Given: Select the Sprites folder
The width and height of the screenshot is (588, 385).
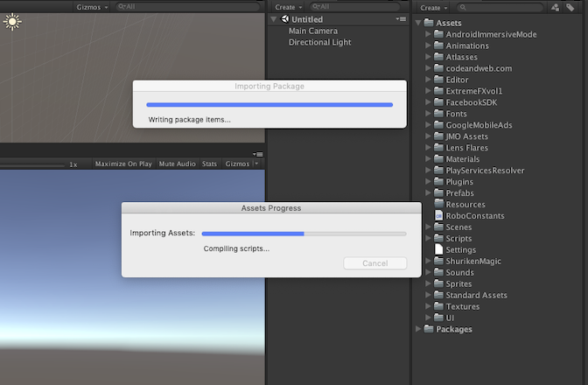Looking at the screenshot, I should 458,283.
